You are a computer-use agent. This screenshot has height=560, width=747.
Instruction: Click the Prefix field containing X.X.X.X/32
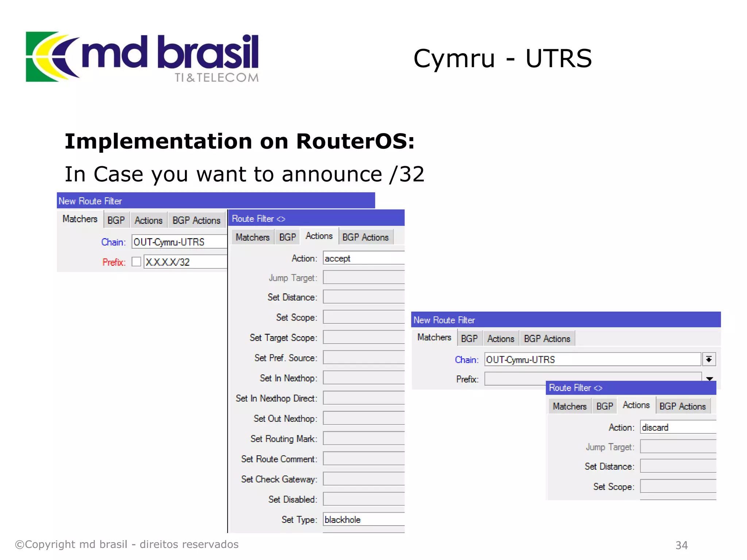click(x=185, y=262)
